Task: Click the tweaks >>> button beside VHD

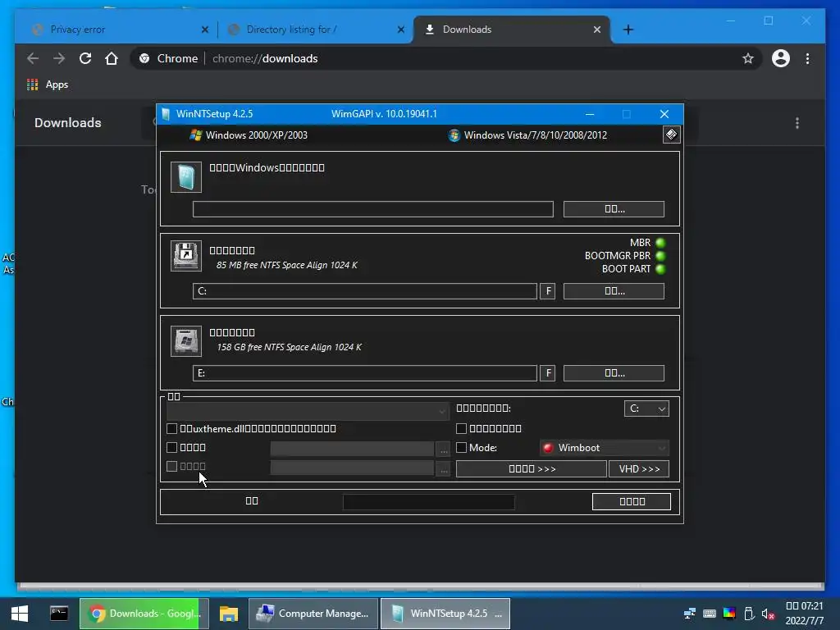Action: coord(532,468)
